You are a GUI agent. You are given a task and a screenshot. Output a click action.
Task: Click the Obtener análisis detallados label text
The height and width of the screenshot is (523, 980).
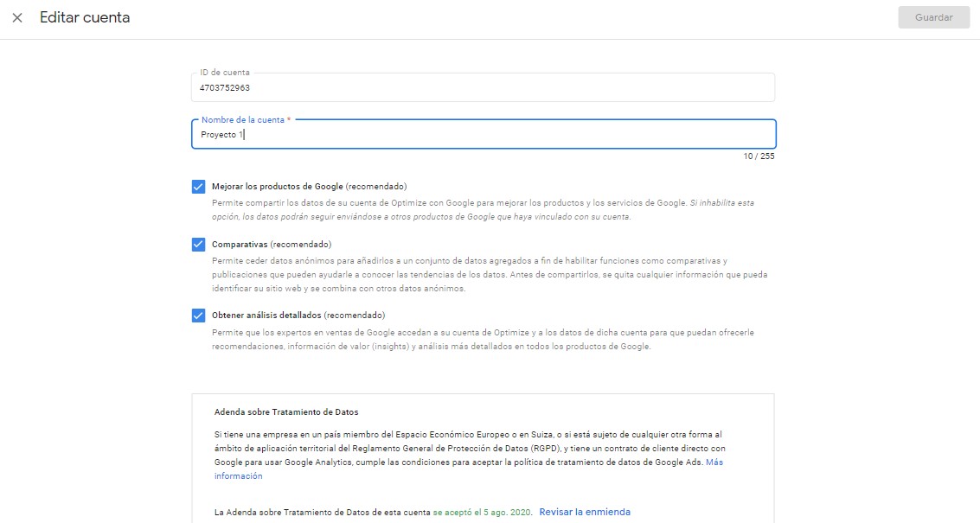[x=298, y=316]
